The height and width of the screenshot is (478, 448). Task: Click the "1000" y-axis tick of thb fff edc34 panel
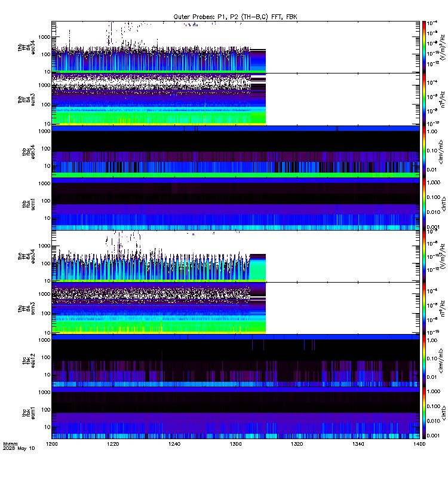pos(44,37)
